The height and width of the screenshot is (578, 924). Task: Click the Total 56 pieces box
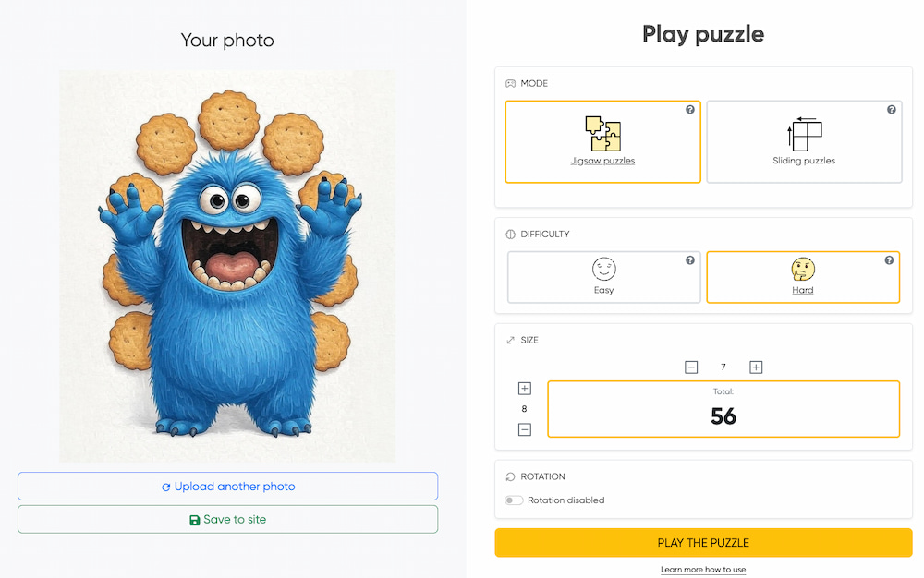[723, 409]
